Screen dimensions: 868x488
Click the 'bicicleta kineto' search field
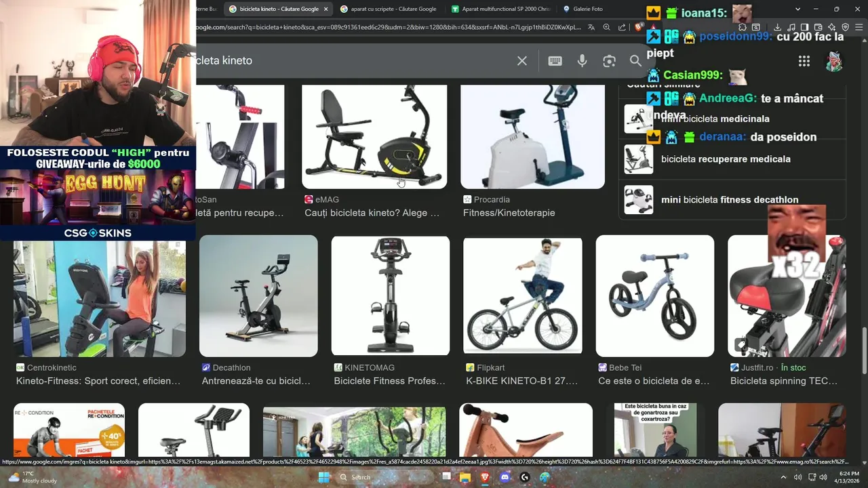(x=353, y=60)
